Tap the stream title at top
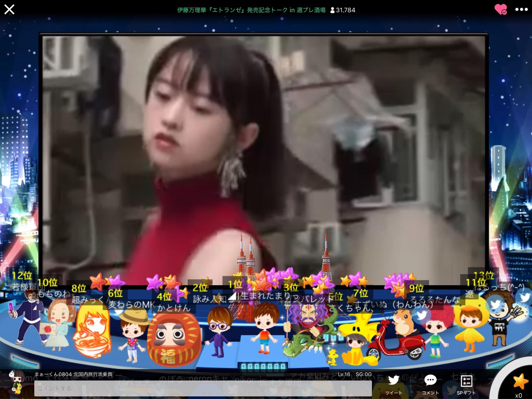Viewport: 532px width, 399px height. 251,10
